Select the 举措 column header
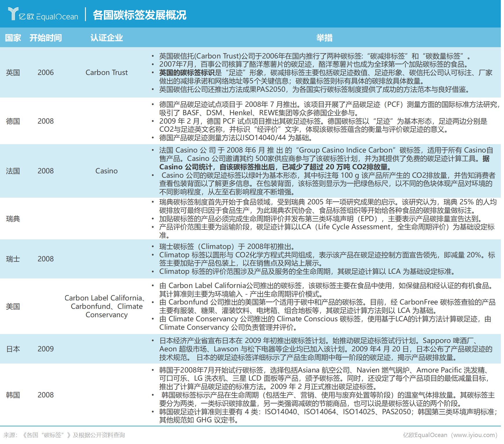This screenshot has width=504, height=444. (324, 38)
